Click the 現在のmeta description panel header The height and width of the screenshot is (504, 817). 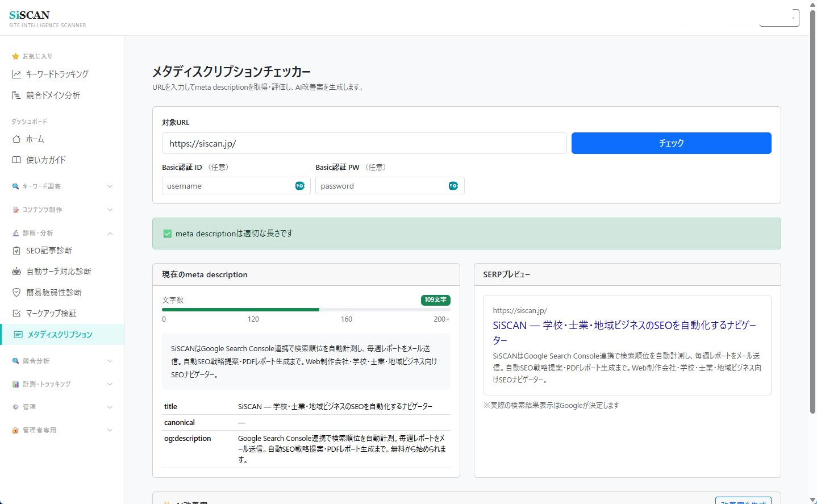[x=306, y=274]
